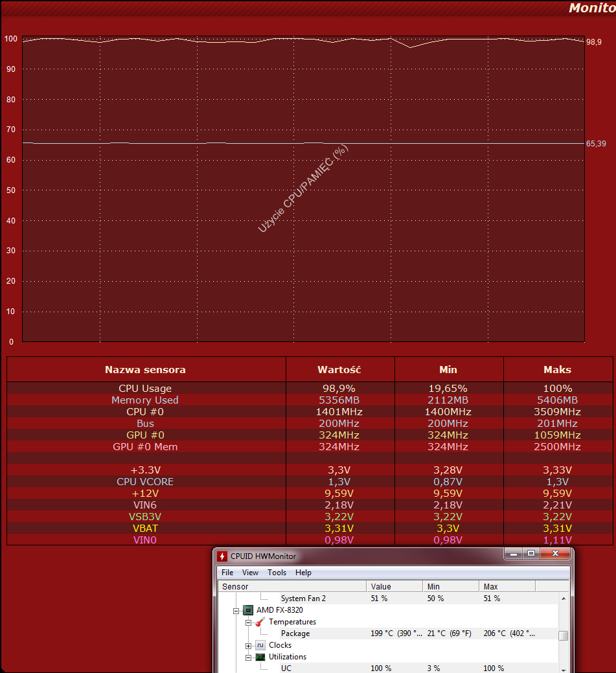Minimize the CPUID HWMonitor window
Image resolution: width=616 pixels, height=673 pixels.
pyautogui.click(x=514, y=554)
